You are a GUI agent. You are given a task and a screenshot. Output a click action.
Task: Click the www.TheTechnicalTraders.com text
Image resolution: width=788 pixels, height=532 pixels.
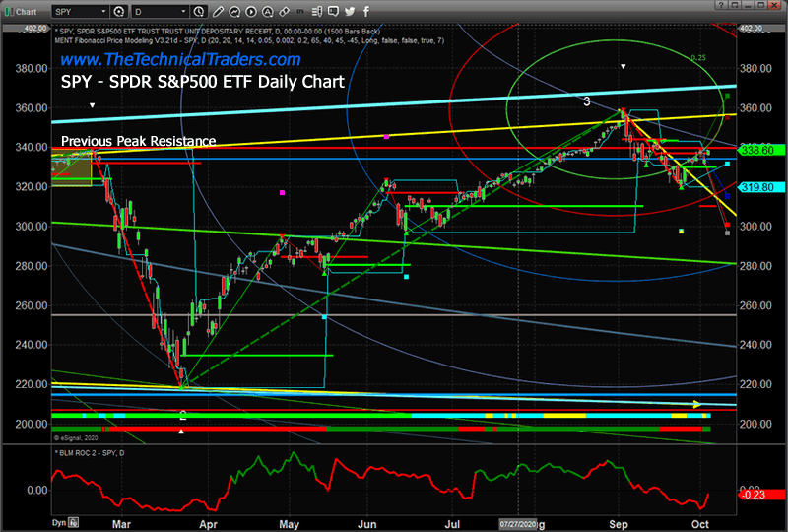pyautogui.click(x=180, y=59)
